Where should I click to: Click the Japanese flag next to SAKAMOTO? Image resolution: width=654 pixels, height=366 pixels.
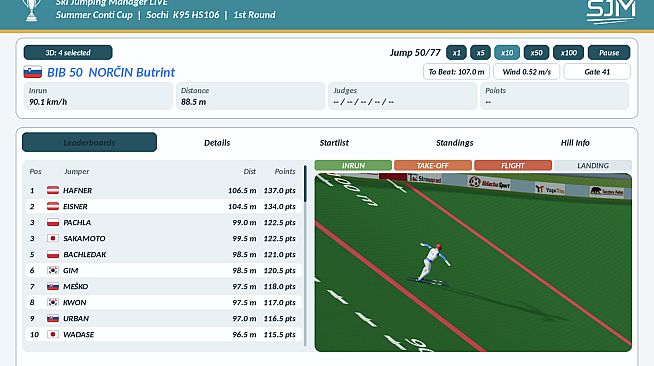pyautogui.click(x=53, y=238)
